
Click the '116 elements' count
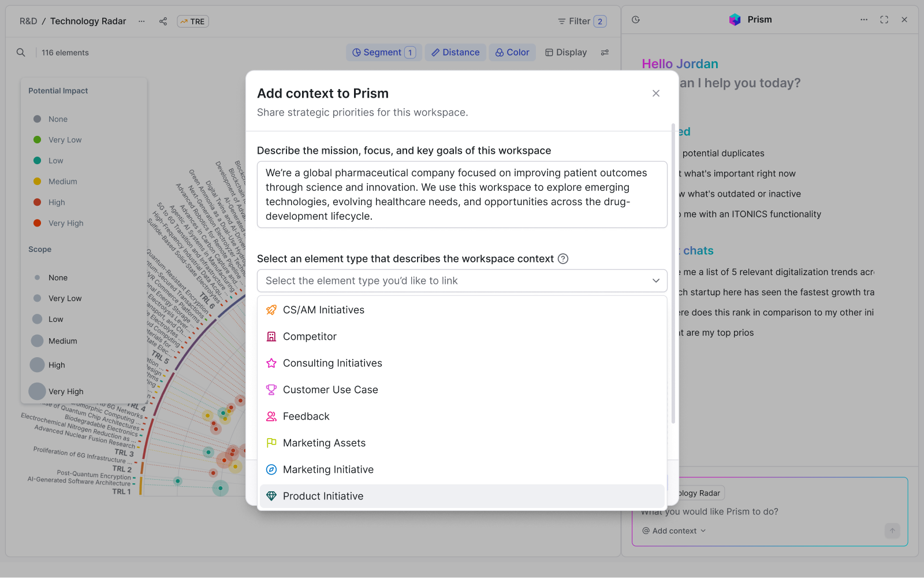[x=65, y=53]
